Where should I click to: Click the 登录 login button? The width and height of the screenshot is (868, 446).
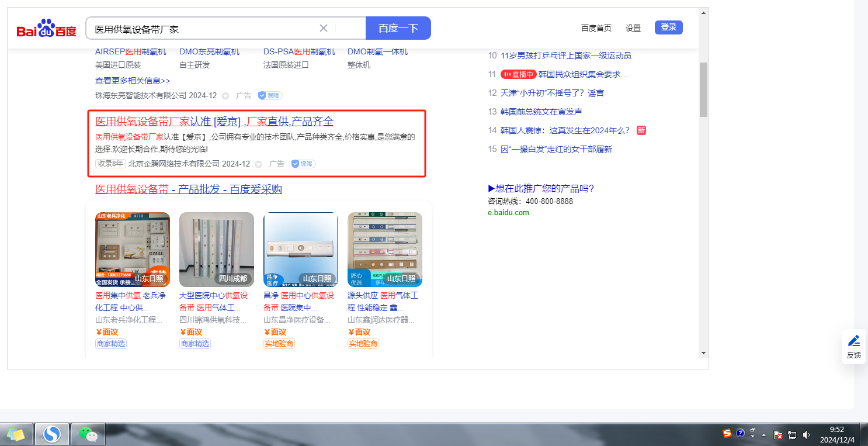coord(669,27)
